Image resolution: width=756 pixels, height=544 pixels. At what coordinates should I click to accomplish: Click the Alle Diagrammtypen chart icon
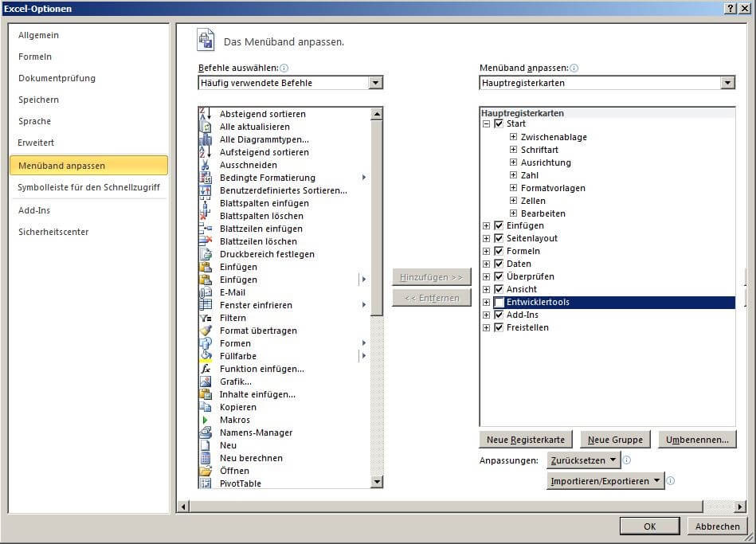[206, 139]
